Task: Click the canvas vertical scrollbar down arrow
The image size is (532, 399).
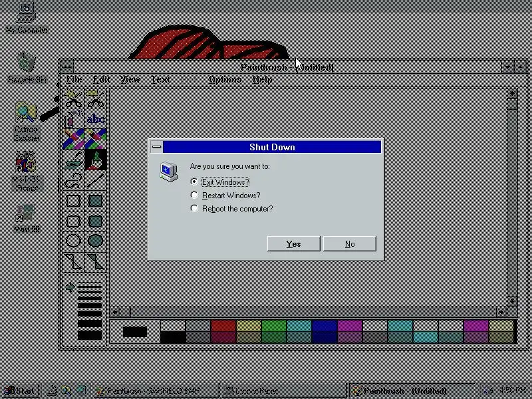Action: (x=512, y=301)
